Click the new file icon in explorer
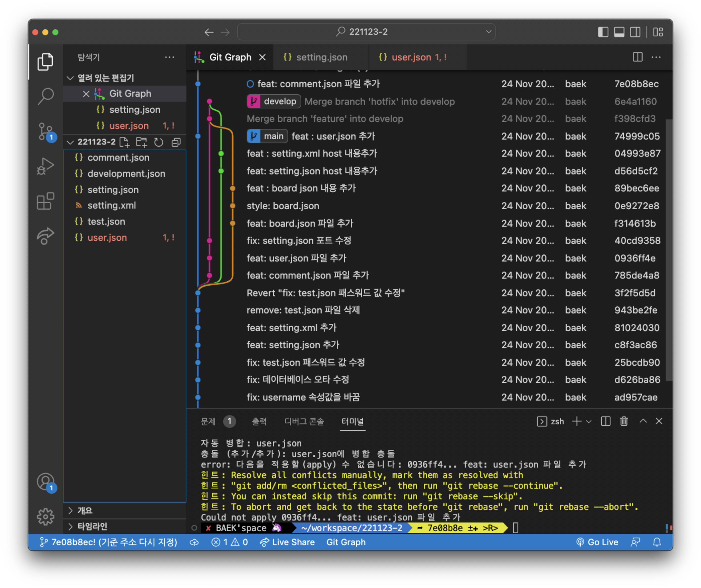Image resolution: width=701 pixels, height=588 pixels. 124,142
